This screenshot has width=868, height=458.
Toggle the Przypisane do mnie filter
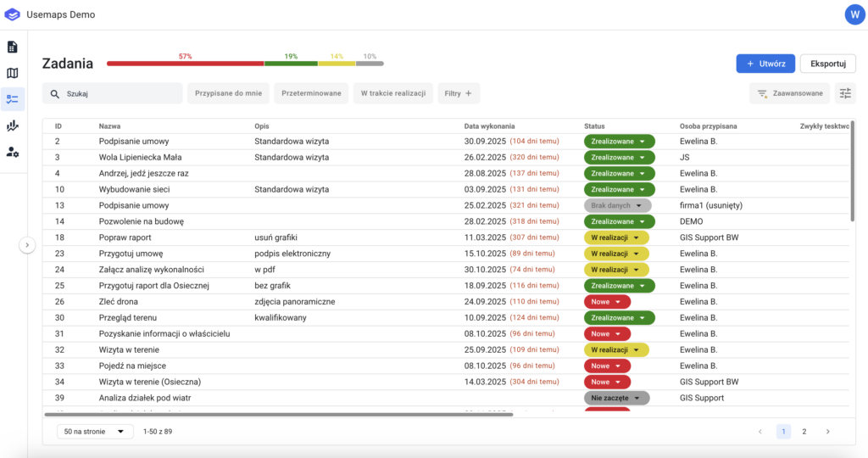(x=228, y=93)
